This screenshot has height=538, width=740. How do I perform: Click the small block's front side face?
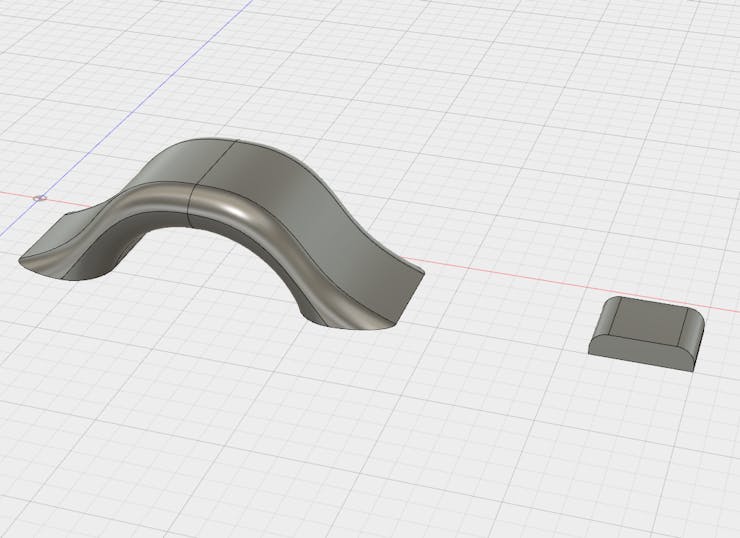639,354
